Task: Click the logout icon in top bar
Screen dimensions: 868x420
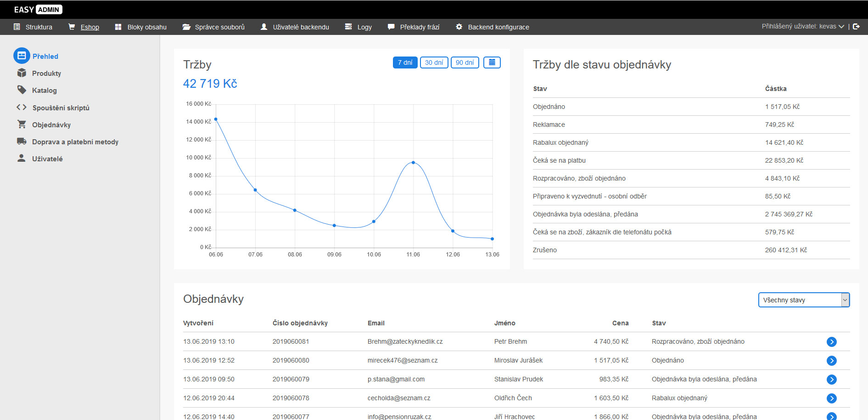Action: tap(856, 27)
